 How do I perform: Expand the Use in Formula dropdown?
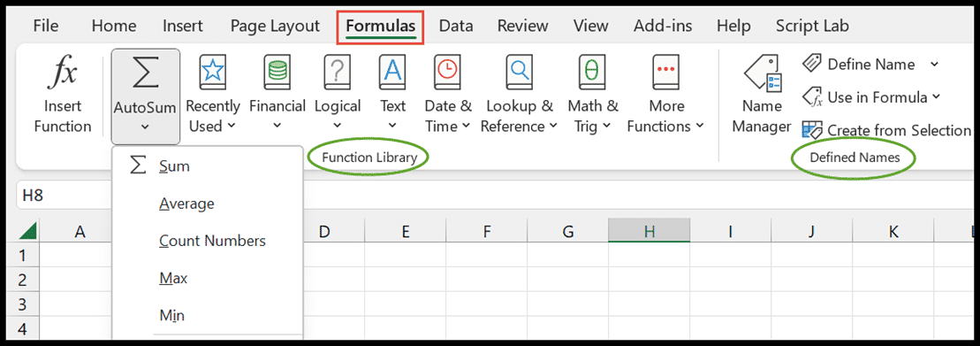pos(872,97)
